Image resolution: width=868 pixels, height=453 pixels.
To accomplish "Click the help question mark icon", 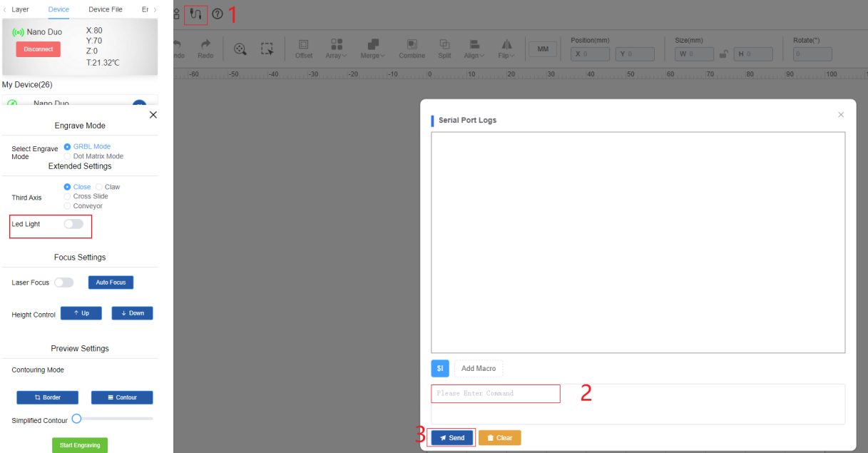I will (x=218, y=14).
